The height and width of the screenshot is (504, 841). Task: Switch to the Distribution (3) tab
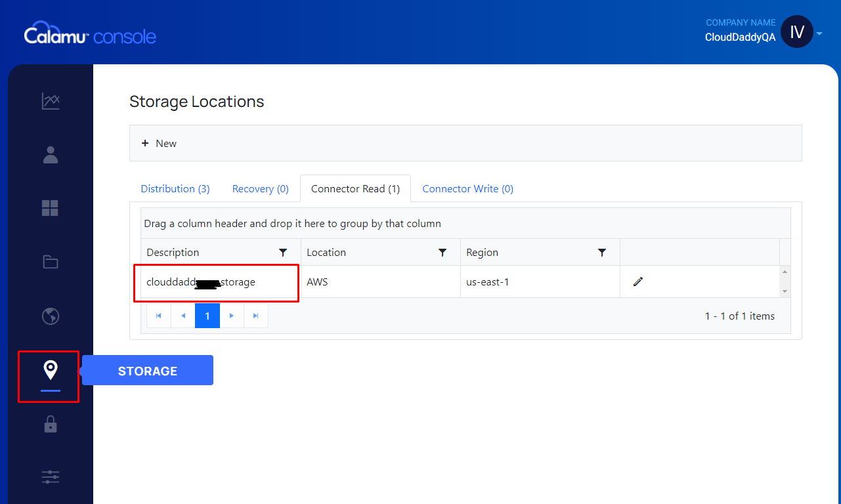click(x=175, y=189)
